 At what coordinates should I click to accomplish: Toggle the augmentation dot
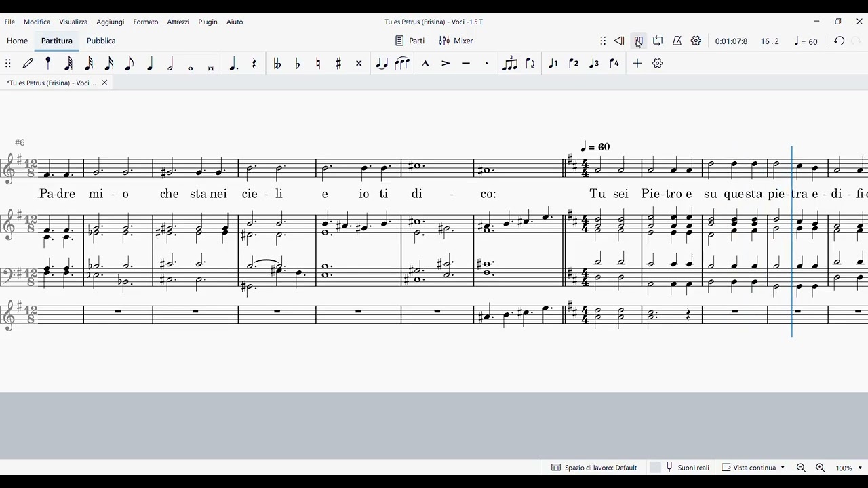pyautogui.click(x=233, y=63)
